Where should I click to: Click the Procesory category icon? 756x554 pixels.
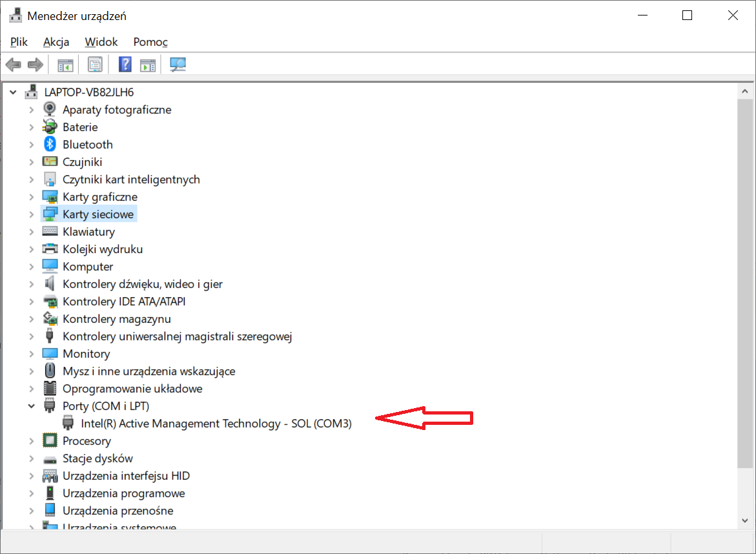pos(50,441)
